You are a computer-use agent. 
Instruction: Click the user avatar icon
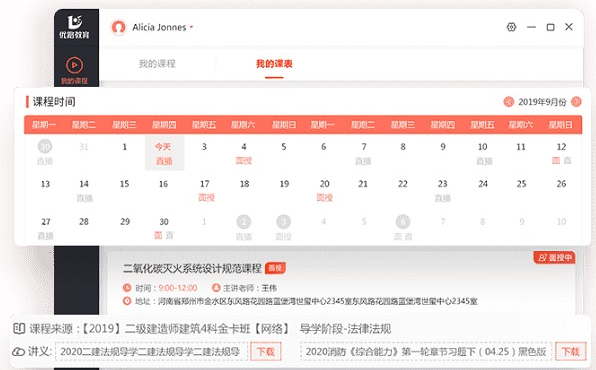(118, 27)
